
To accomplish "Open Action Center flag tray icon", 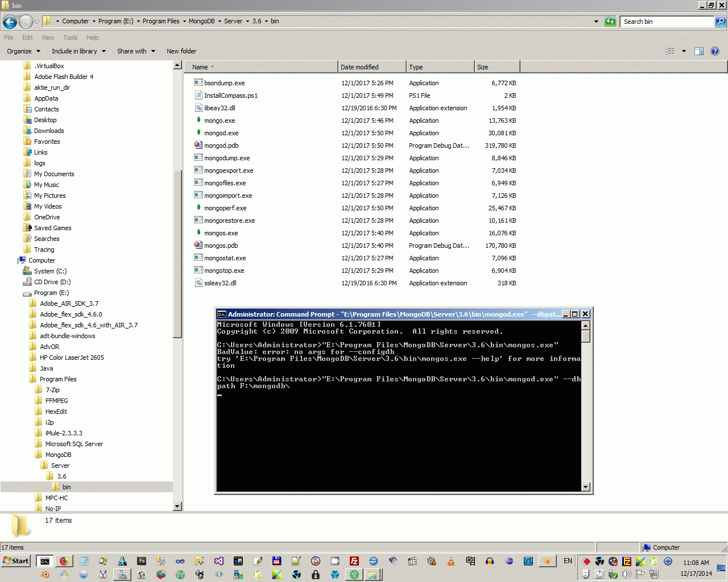I will pyautogui.click(x=640, y=574).
